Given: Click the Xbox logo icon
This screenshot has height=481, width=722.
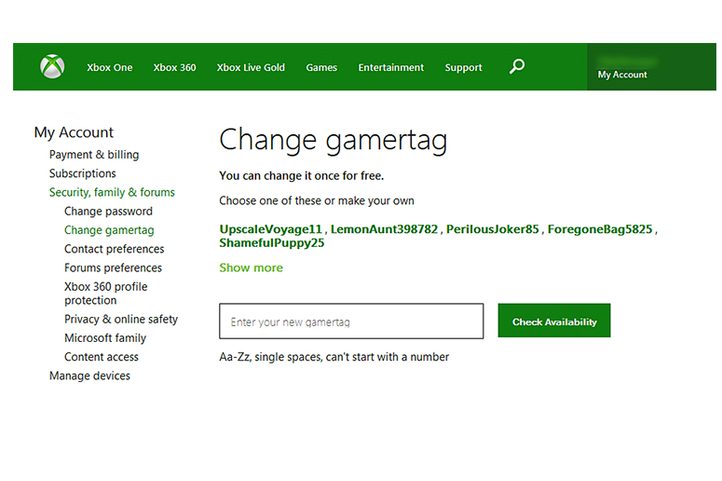Looking at the screenshot, I should 52,67.
